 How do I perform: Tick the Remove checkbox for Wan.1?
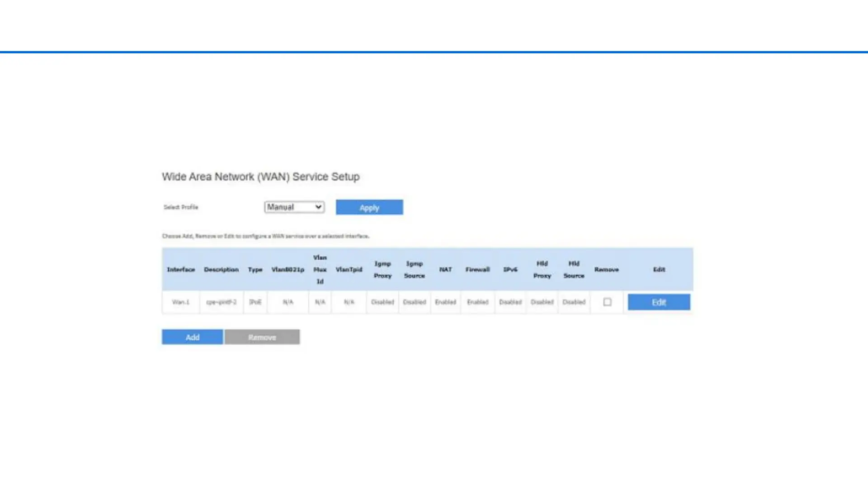(607, 302)
